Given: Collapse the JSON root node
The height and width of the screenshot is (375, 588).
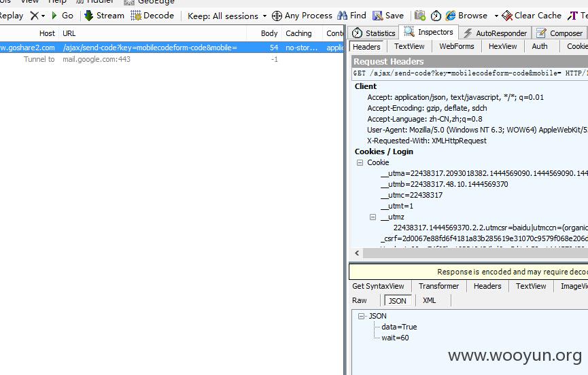Looking at the screenshot, I should [361, 316].
